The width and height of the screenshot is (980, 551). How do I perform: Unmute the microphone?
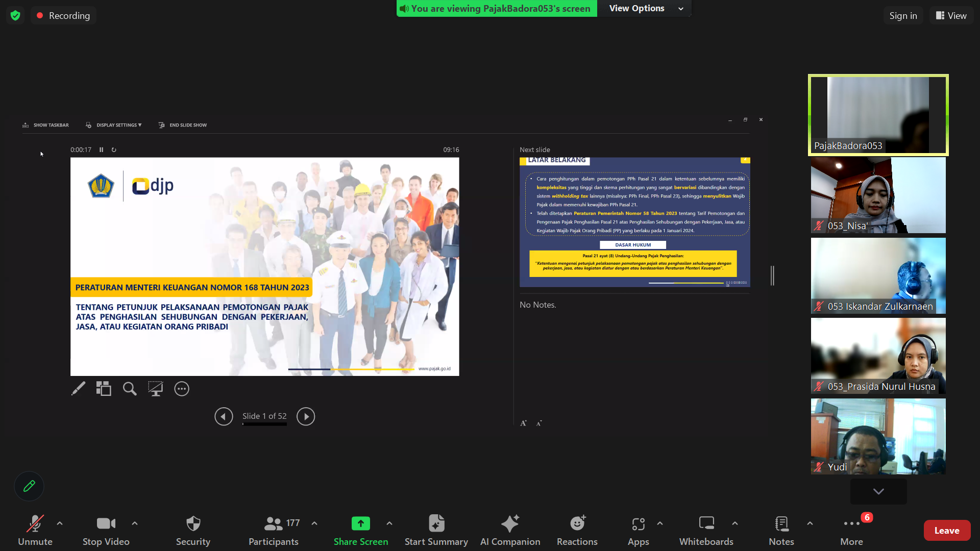coord(35,523)
